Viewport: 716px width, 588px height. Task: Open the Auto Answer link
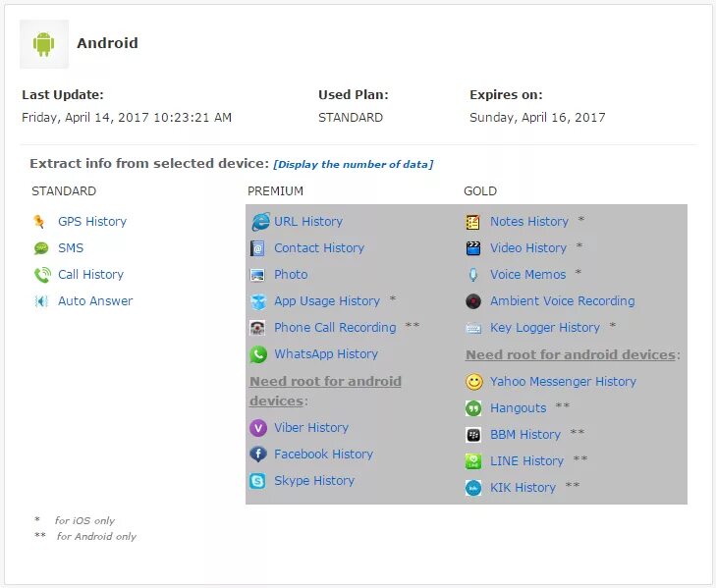[95, 300]
